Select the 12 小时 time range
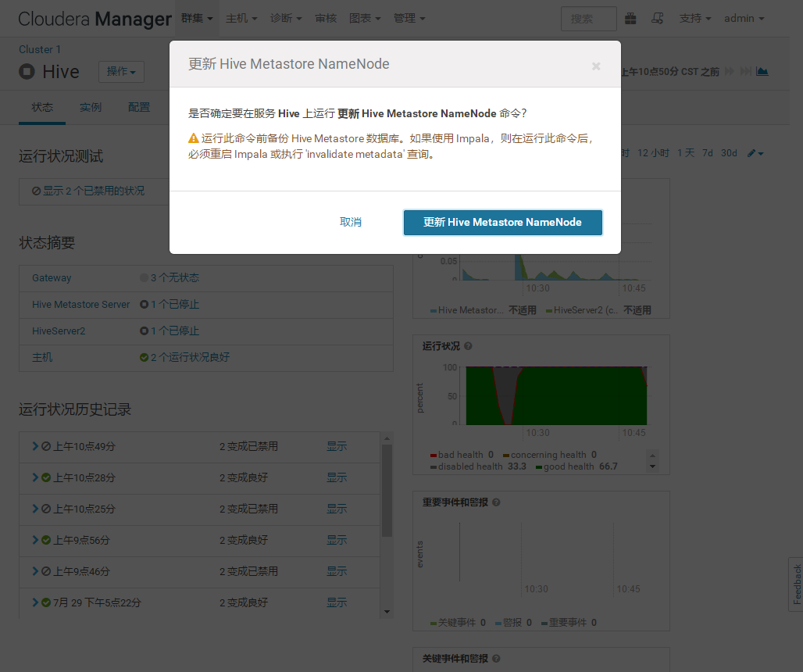Screen dimensions: 803x672 (653, 153)
